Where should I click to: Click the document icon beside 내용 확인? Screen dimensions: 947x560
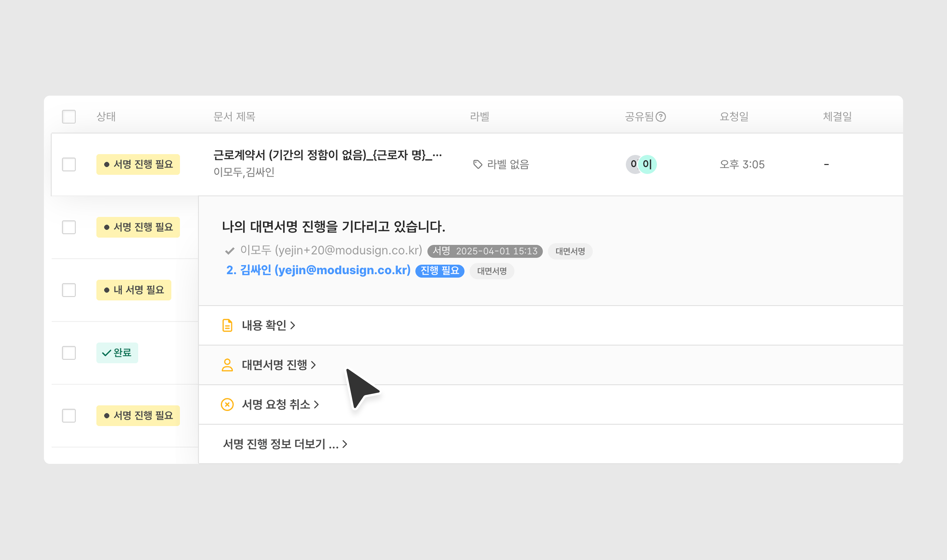pyautogui.click(x=227, y=325)
